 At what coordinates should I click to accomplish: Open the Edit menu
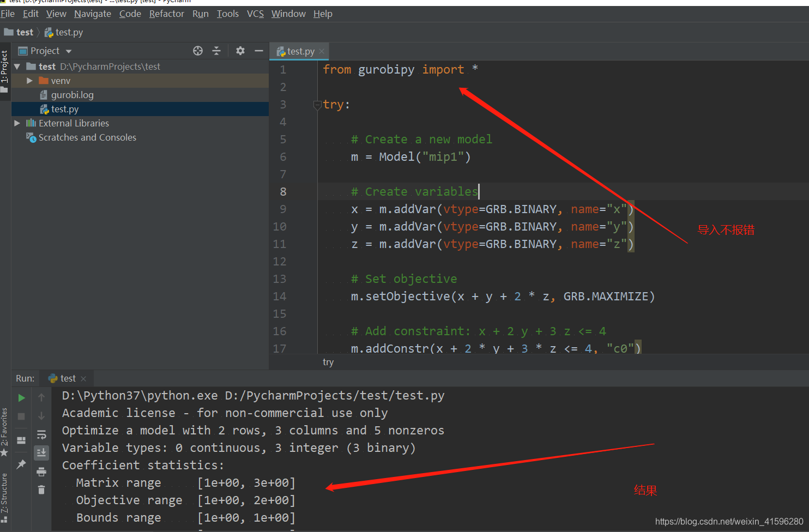[x=31, y=14]
